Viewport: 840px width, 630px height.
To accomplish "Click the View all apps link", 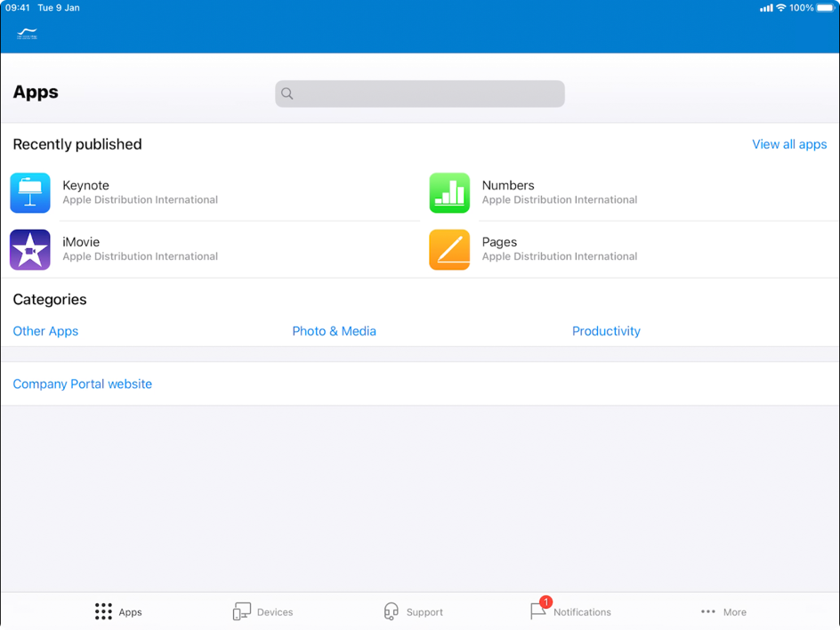I will (789, 144).
